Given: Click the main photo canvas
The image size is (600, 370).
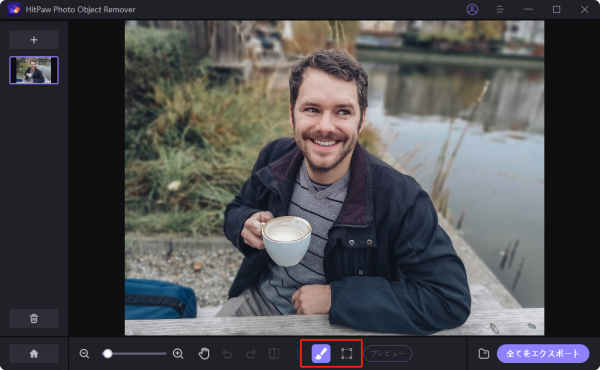Looking at the screenshot, I should click(x=334, y=178).
